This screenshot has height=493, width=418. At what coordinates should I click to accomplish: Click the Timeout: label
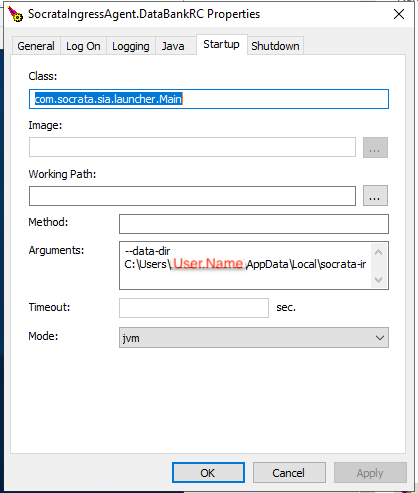click(49, 307)
